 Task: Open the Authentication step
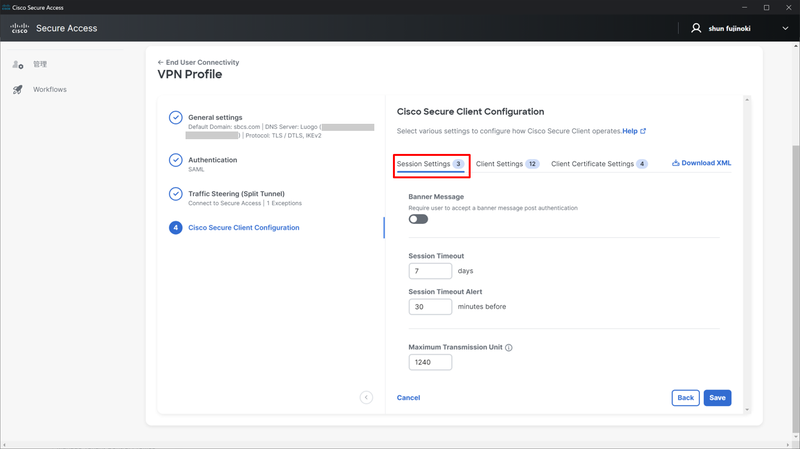[213, 160]
